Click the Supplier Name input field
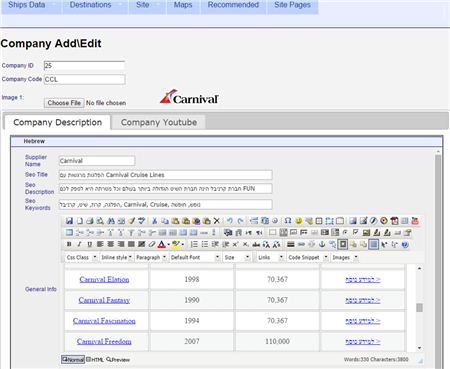The width and height of the screenshot is (450, 369). click(x=97, y=161)
